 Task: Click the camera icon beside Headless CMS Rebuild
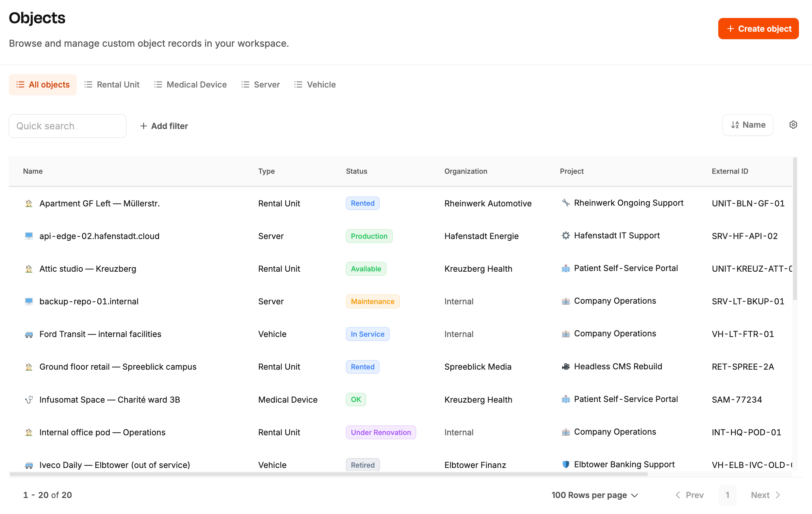(x=565, y=366)
